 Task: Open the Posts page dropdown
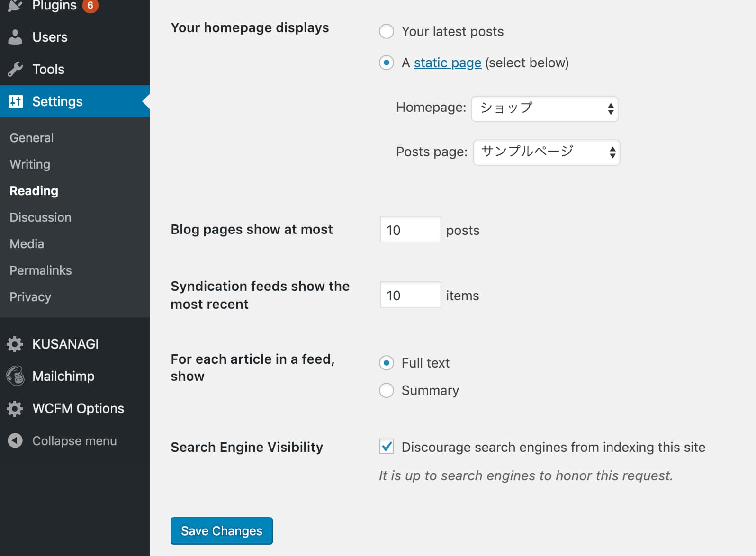(546, 152)
